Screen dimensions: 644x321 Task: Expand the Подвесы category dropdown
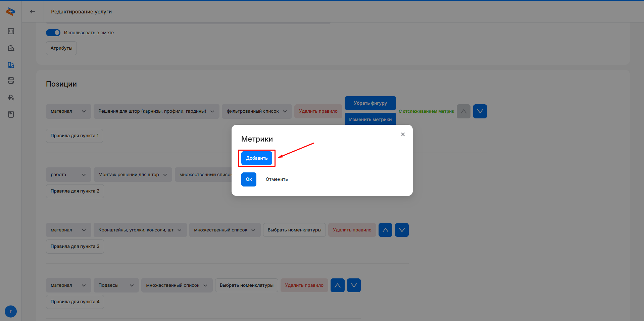pyautogui.click(x=116, y=285)
